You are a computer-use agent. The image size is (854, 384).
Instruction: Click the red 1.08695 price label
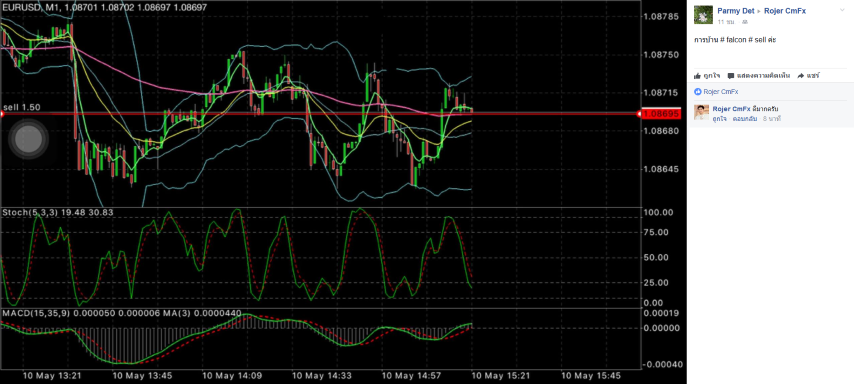(661, 114)
